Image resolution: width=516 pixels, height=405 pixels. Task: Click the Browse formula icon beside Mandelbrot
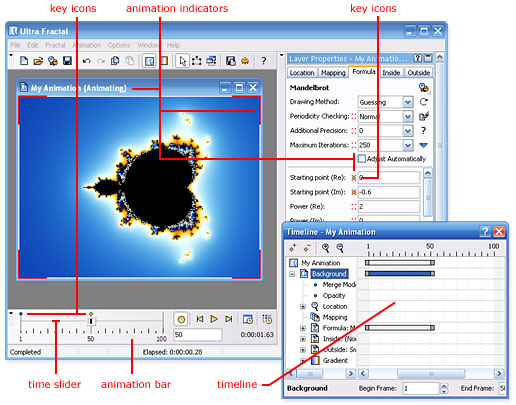(424, 88)
